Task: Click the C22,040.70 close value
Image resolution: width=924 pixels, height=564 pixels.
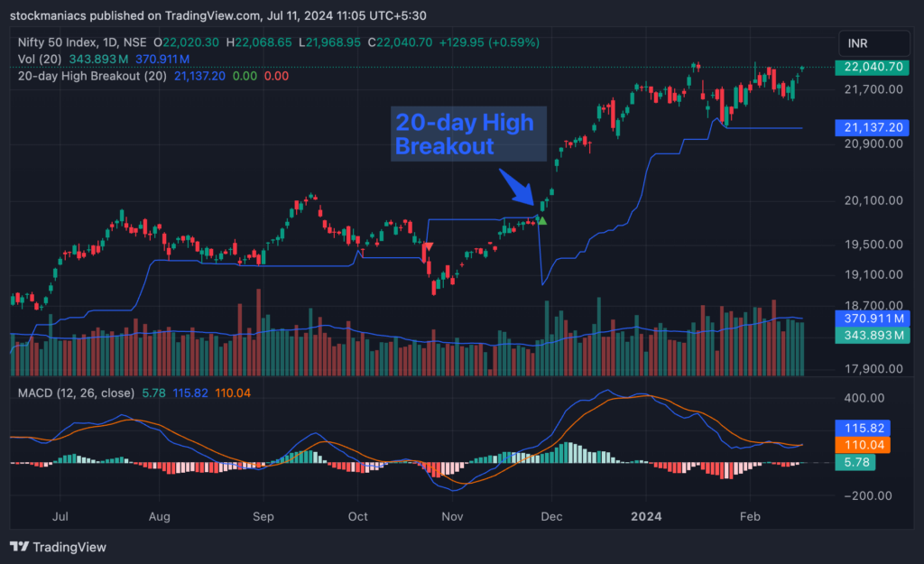Action: (x=400, y=42)
